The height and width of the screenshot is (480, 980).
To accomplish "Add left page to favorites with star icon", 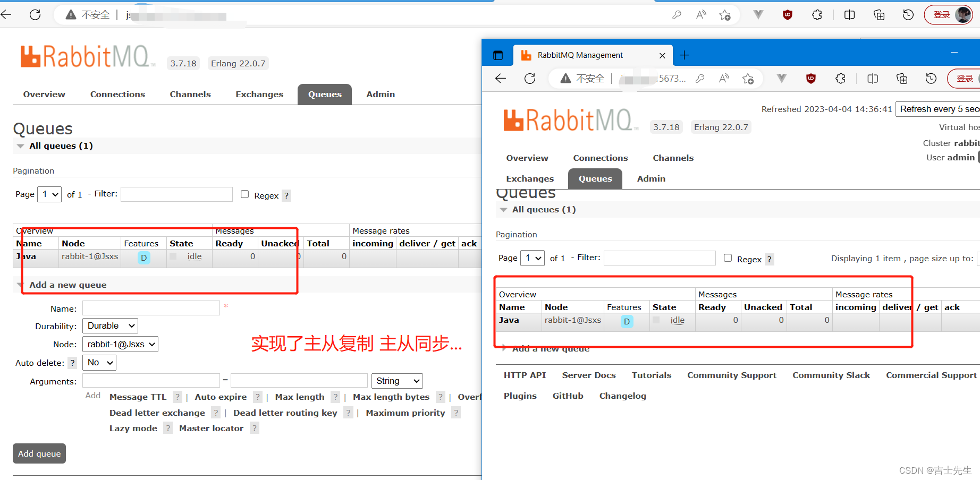I will coord(725,15).
